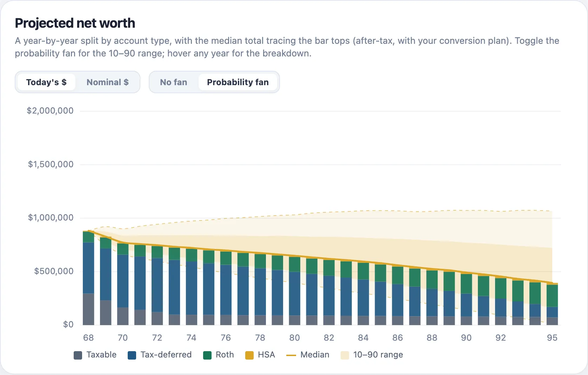Click the HSA legend label
Viewport: 588px width, 375px height.
pyautogui.click(x=266, y=355)
